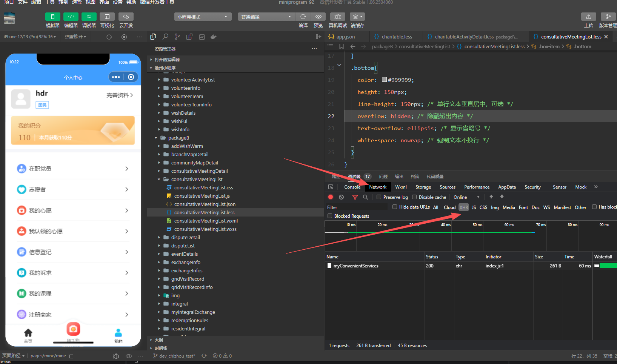Click the preview (预览) eye icon
This screenshot has height=364, width=617.
click(x=318, y=17)
